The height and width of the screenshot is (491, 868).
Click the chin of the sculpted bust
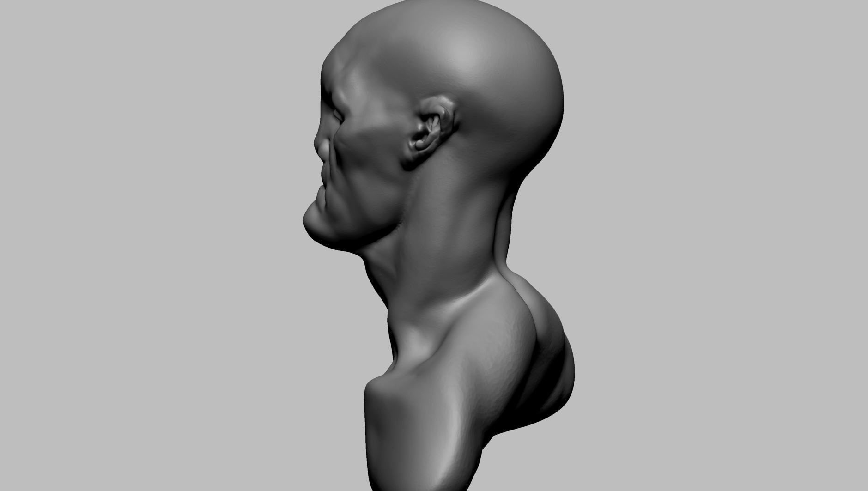click(319, 224)
